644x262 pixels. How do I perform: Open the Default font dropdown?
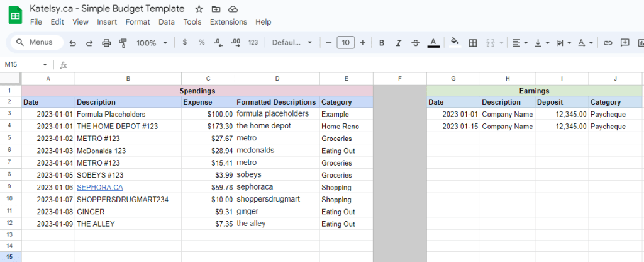tap(292, 43)
